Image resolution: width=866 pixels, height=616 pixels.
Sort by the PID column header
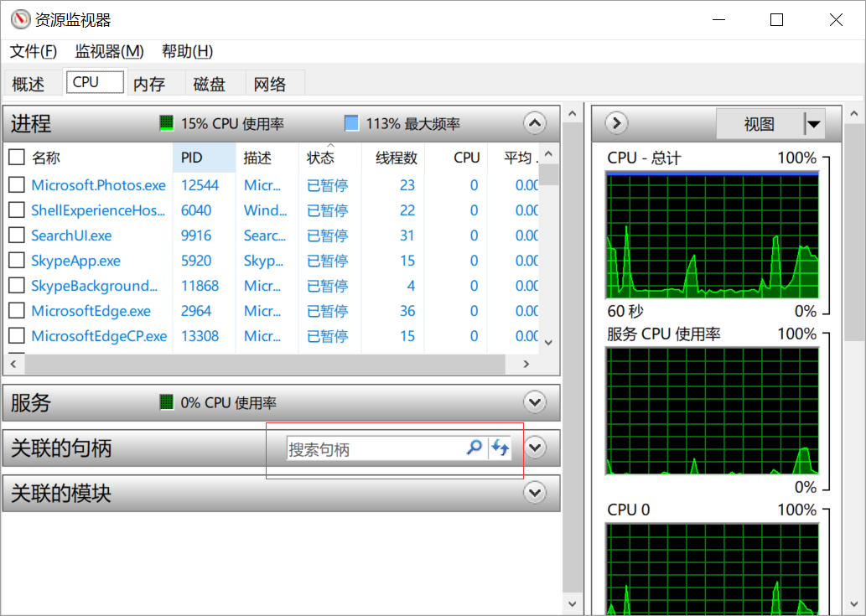[x=204, y=158]
